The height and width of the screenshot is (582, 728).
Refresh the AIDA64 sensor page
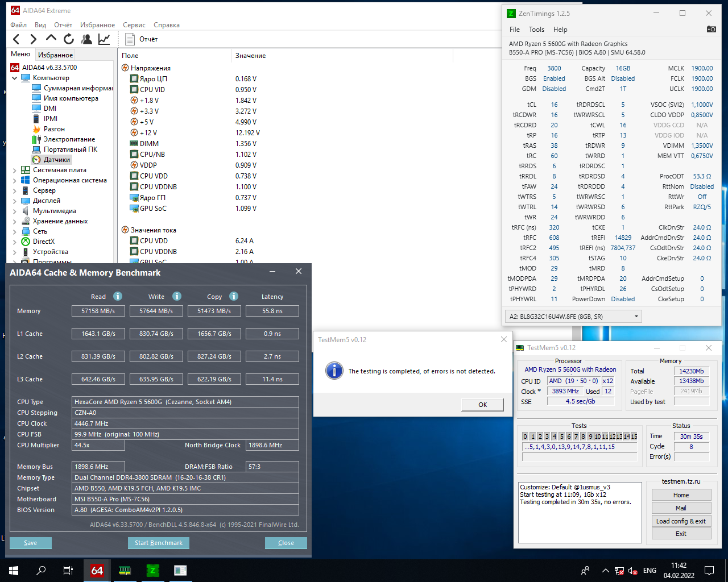coord(69,39)
